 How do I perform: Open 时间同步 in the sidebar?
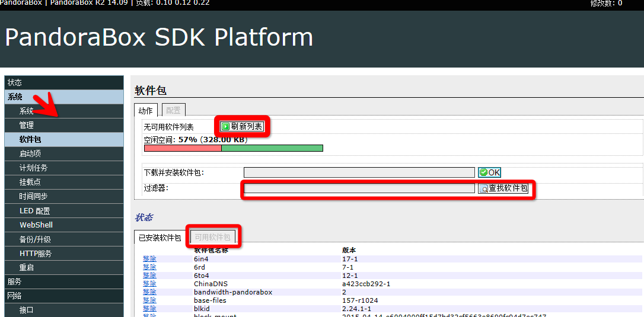coord(64,196)
